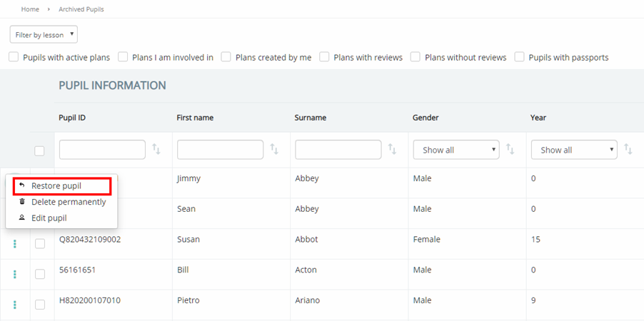This screenshot has height=321, width=644.
Task: Tick the Plans created by me checkbox
Action: [x=226, y=57]
